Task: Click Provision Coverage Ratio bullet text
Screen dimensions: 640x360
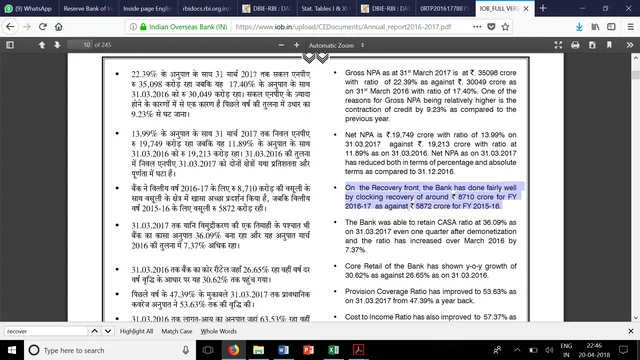Action: (x=431, y=296)
